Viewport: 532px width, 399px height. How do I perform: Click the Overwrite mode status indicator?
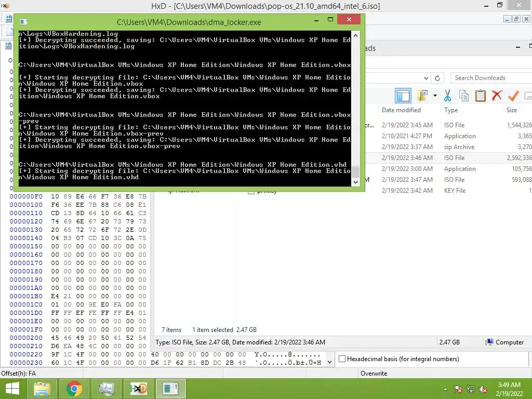pos(374,373)
